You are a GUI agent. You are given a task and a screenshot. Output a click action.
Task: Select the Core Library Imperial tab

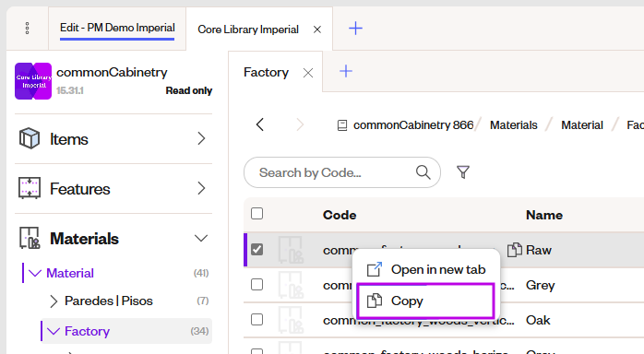248,29
